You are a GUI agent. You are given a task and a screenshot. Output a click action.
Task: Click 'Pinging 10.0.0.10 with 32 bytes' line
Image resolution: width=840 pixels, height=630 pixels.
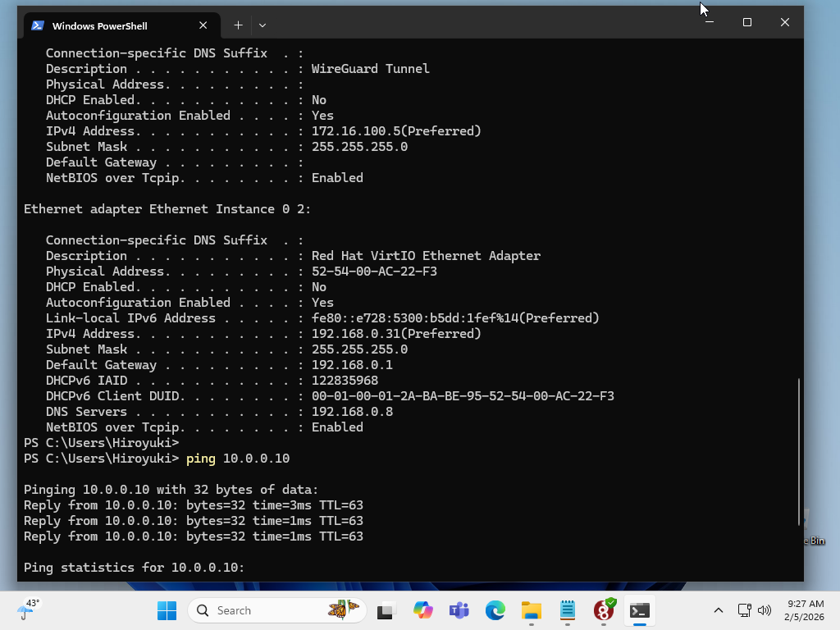point(171,490)
